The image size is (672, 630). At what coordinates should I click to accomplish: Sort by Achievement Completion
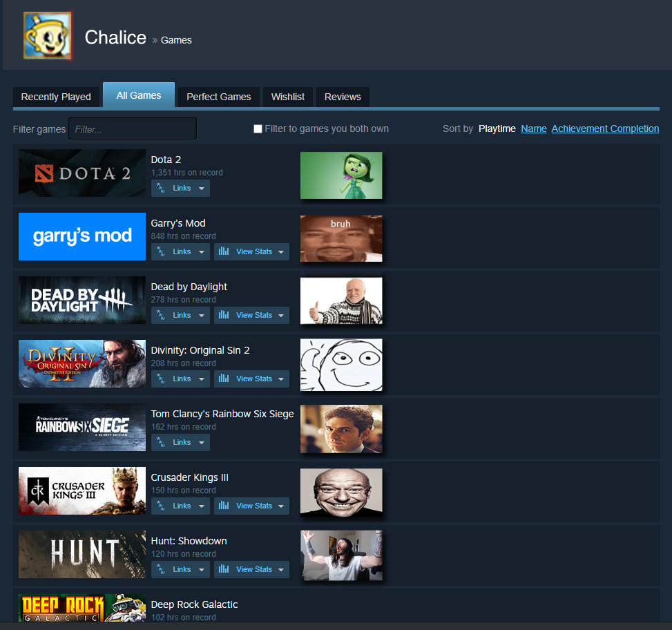pos(605,128)
